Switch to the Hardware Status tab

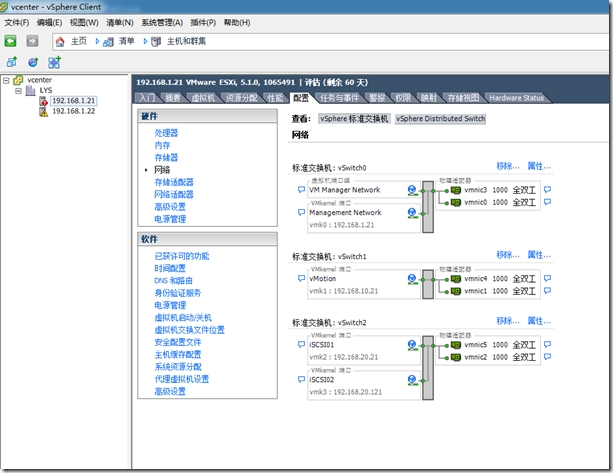[x=516, y=98]
